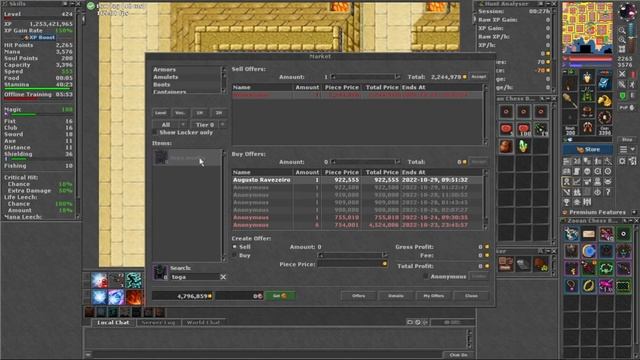Select the red item stack showing 100
Image resolution: width=640 pixels, height=360 pixels.
pos(523,129)
